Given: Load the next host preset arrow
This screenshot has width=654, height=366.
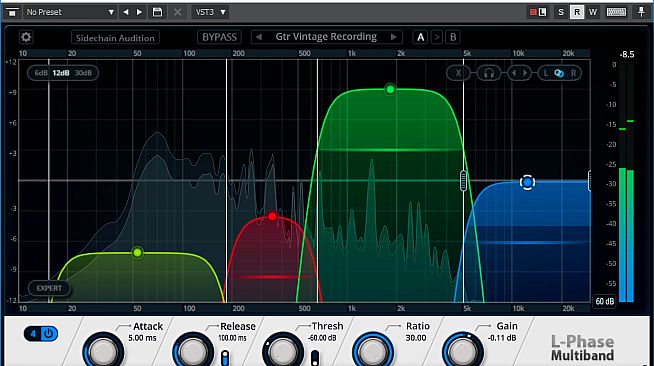Looking at the screenshot, I should point(139,12).
